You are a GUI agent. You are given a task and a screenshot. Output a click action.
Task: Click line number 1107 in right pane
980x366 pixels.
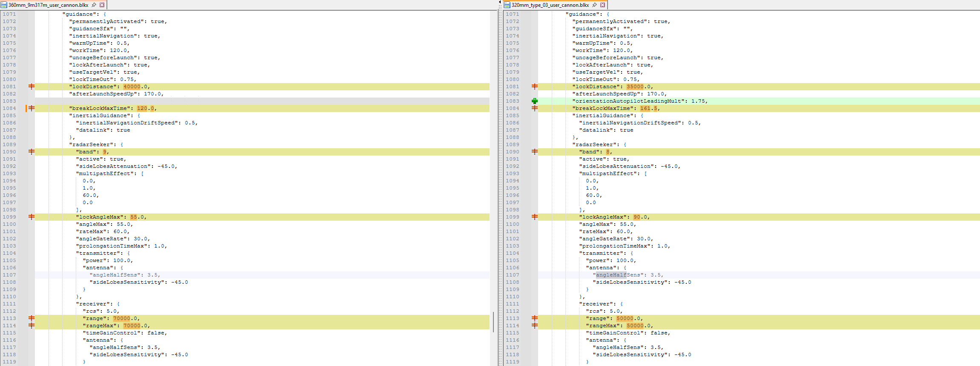pos(513,275)
